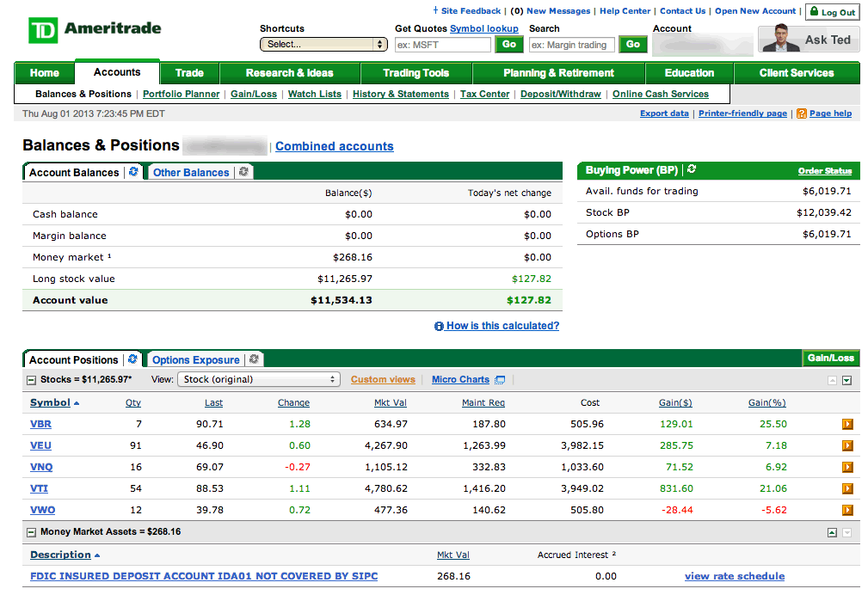The height and width of the screenshot is (601, 868).
Task: Switch to the Other Balances tab
Action: pos(191,173)
